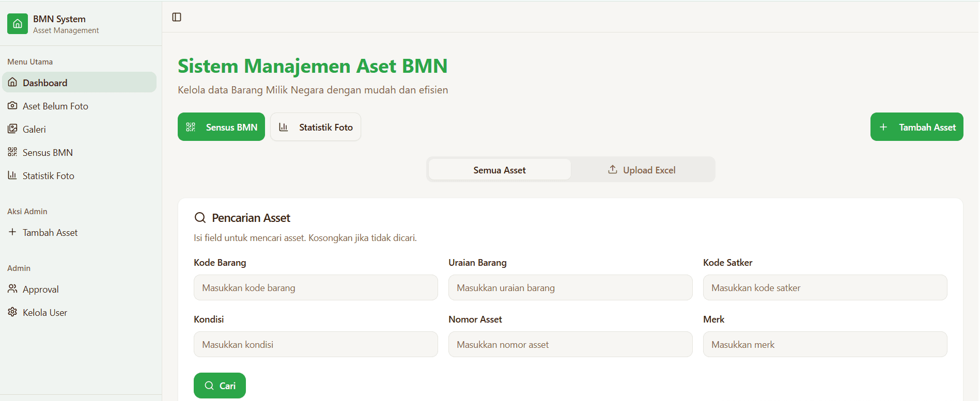Image resolution: width=980 pixels, height=401 pixels.
Task: Open Kelola User admin page
Action: tap(80, 312)
